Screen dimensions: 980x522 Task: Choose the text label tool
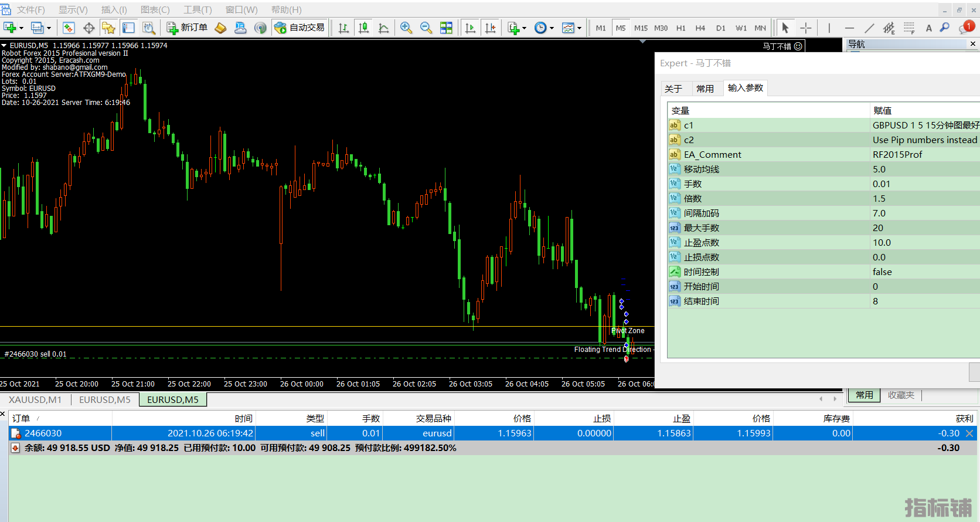point(928,28)
